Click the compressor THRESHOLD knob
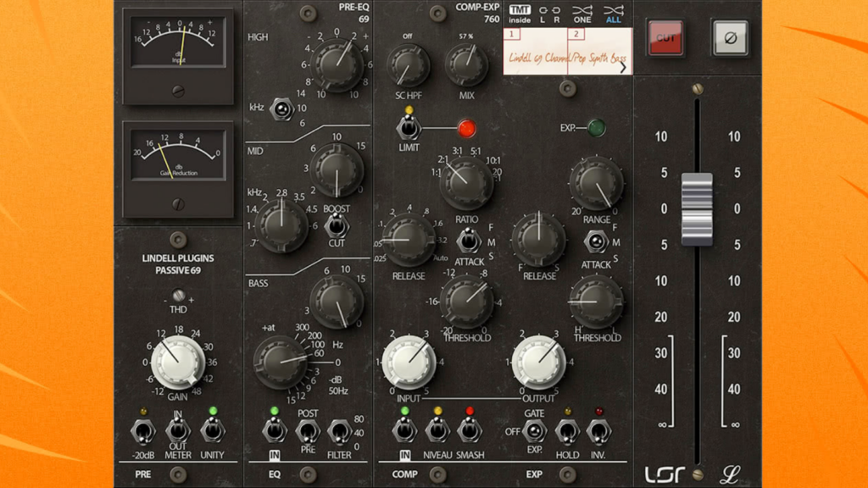 pos(467,302)
